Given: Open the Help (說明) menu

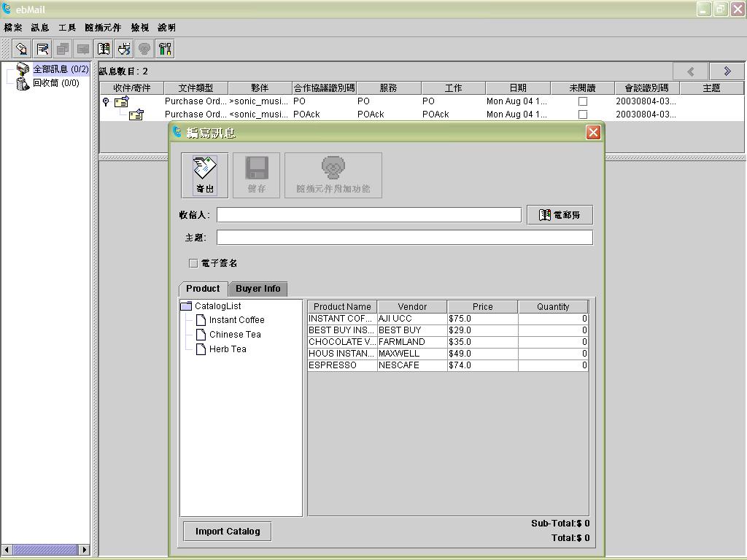Looking at the screenshot, I should (167, 28).
